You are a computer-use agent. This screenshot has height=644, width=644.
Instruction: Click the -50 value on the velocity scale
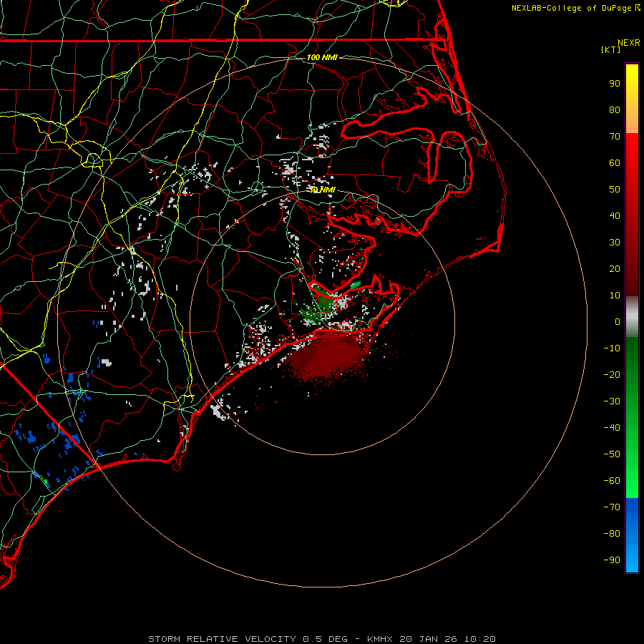[x=612, y=454]
